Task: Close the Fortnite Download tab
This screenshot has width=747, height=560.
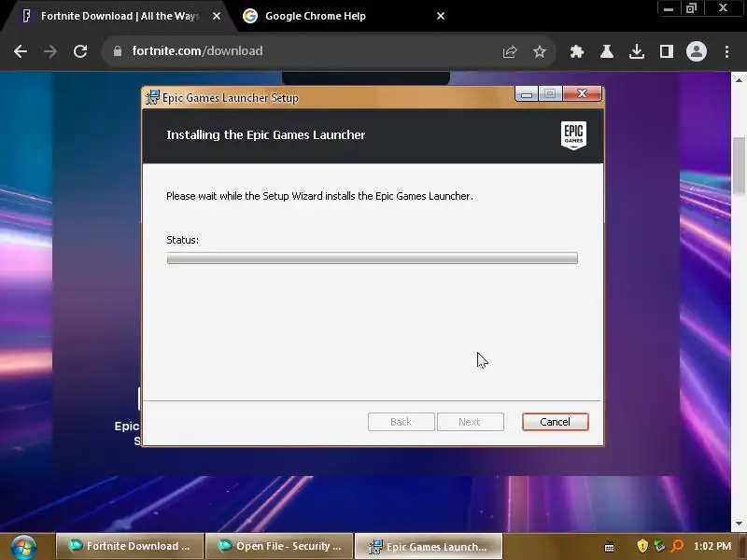Action: point(217,16)
